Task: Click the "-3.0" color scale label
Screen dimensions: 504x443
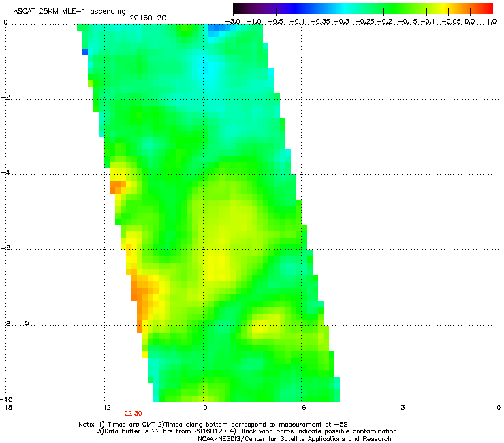Action: click(233, 22)
